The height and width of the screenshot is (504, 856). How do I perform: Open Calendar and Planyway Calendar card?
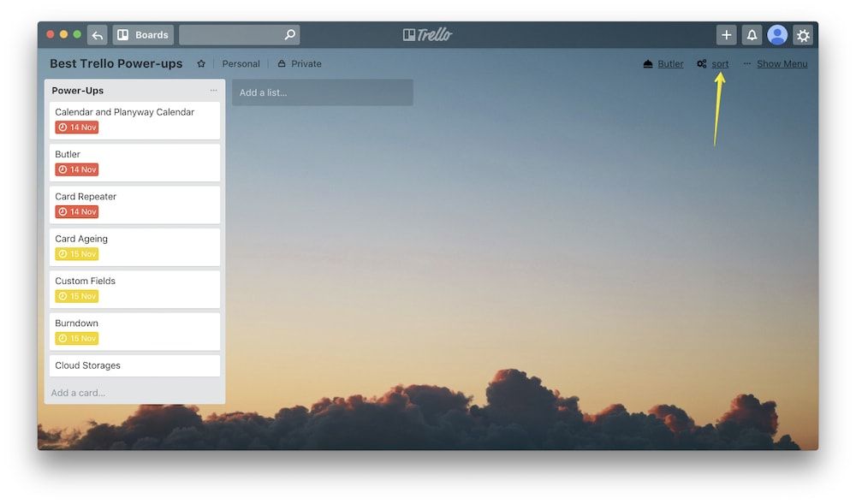[135, 120]
